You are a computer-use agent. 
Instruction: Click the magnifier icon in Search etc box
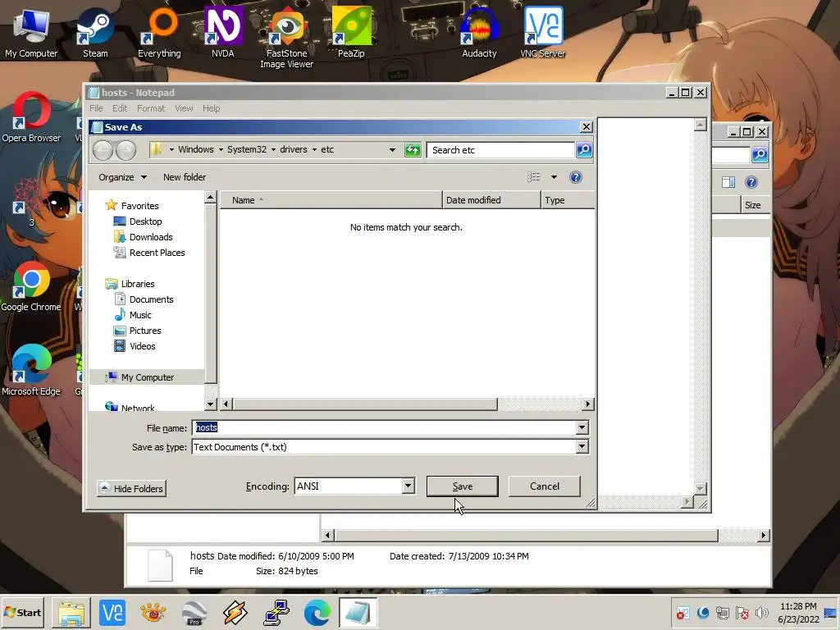click(584, 150)
